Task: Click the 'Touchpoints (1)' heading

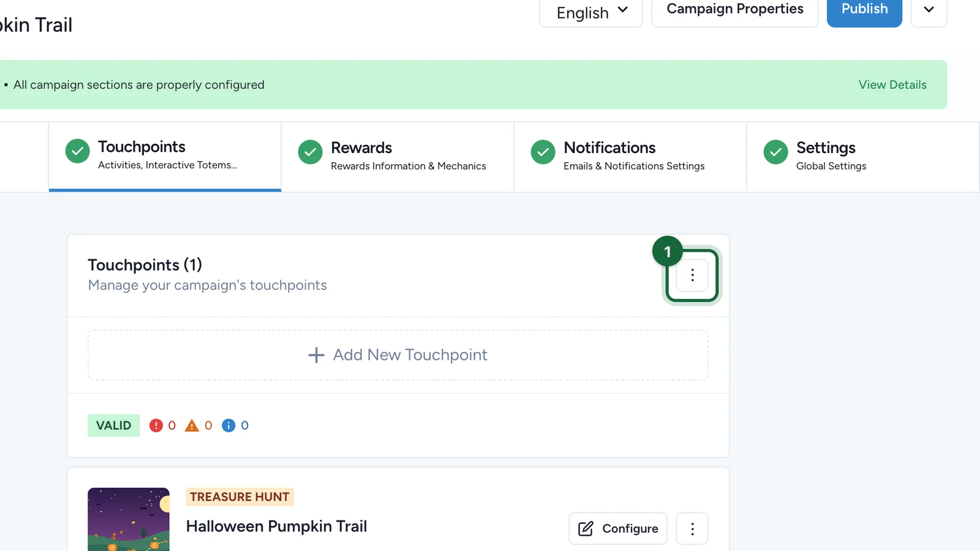Action: coord(145,265)
